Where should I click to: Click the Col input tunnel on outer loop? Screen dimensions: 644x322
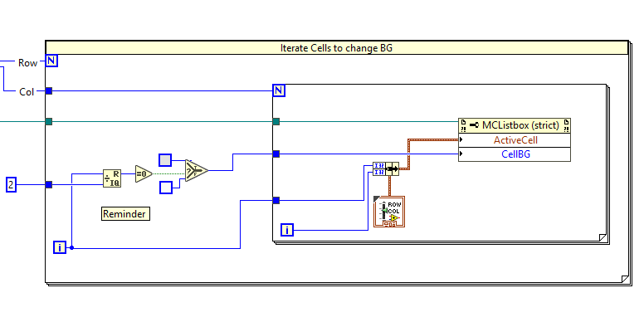(x=49, y=90)
